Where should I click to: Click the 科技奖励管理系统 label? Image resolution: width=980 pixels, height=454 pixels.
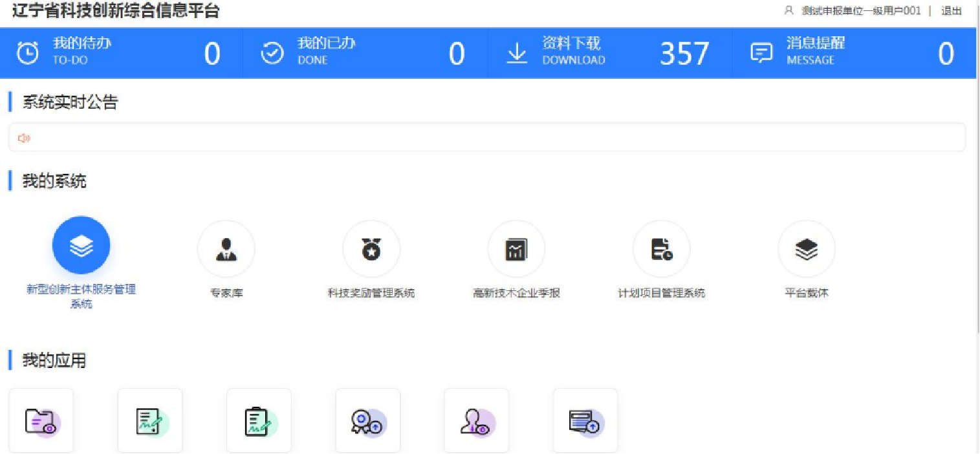[371, 293]
